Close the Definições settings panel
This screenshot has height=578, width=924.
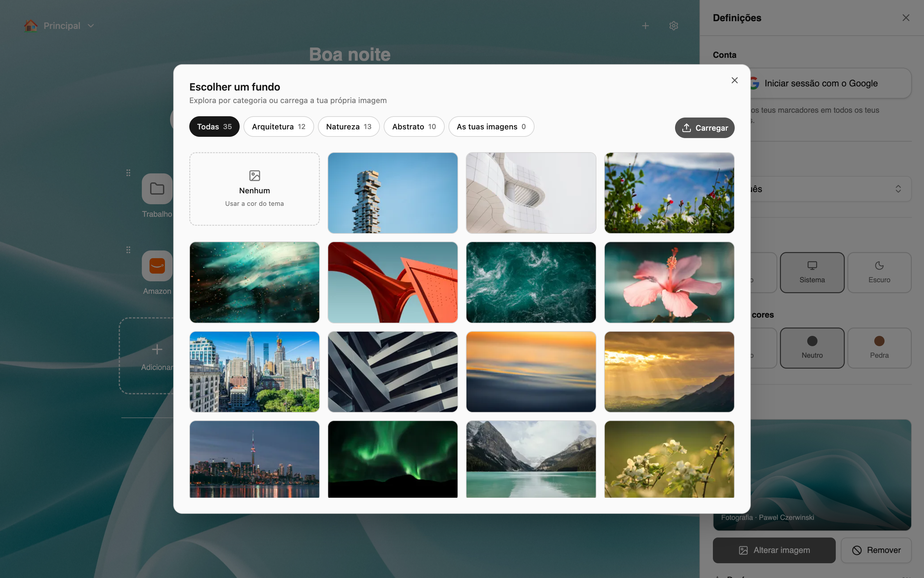tap(906, 18)
